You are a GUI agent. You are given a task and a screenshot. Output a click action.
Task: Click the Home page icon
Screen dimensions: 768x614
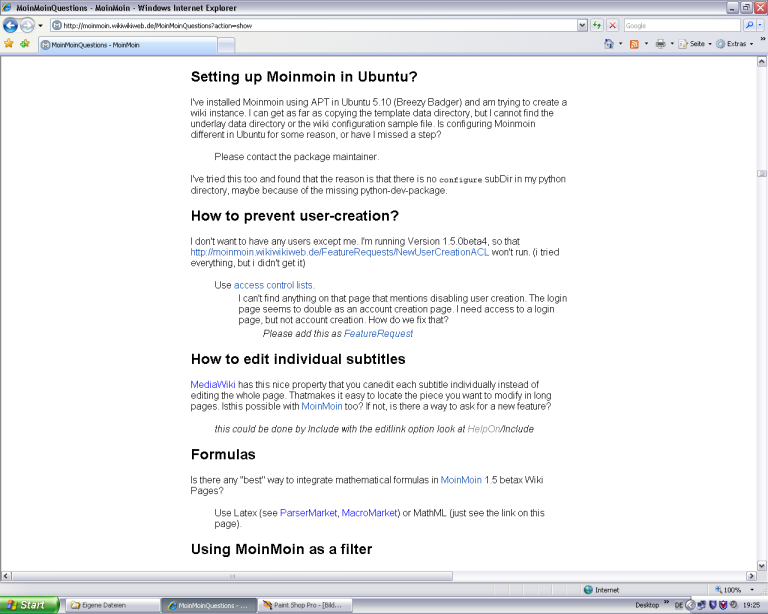(609, 44)
